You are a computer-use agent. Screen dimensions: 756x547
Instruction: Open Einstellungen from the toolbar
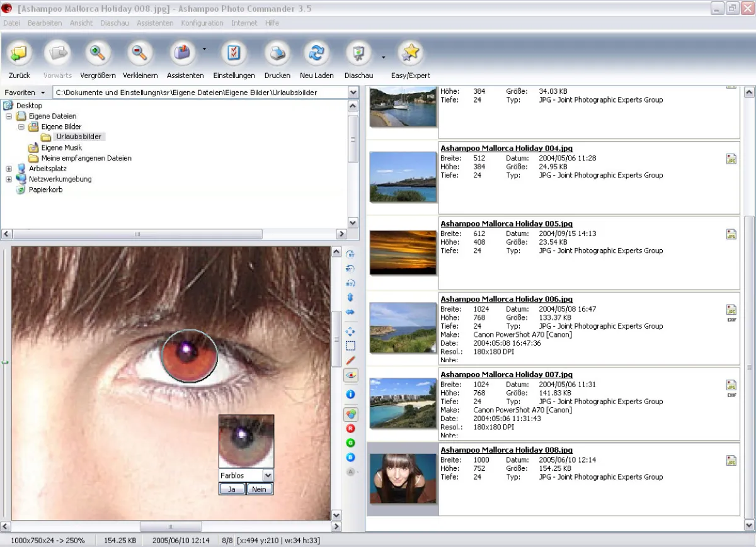pyautogui.click(x=234, y=54)
